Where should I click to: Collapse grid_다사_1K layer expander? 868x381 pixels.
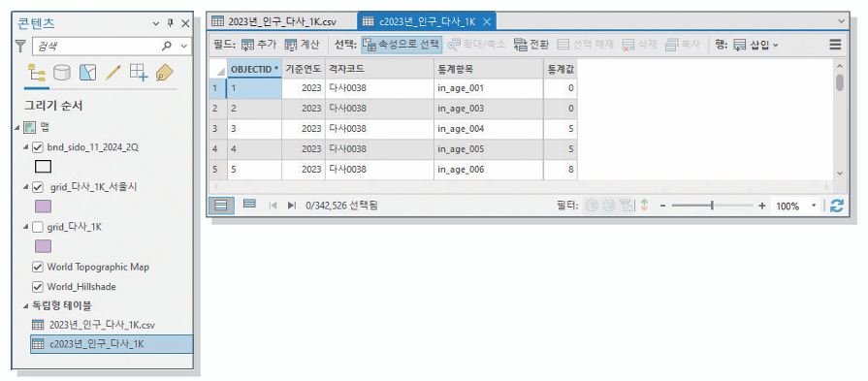[26, 227]
